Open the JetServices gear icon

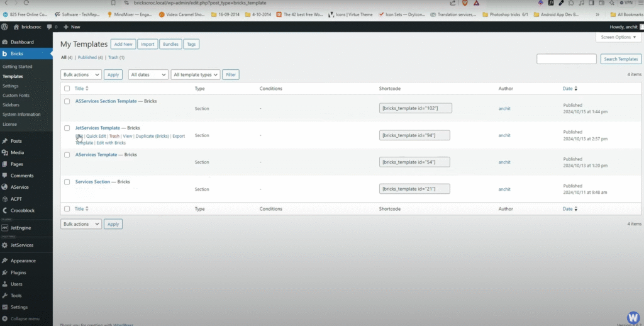[x=4, y=245]
